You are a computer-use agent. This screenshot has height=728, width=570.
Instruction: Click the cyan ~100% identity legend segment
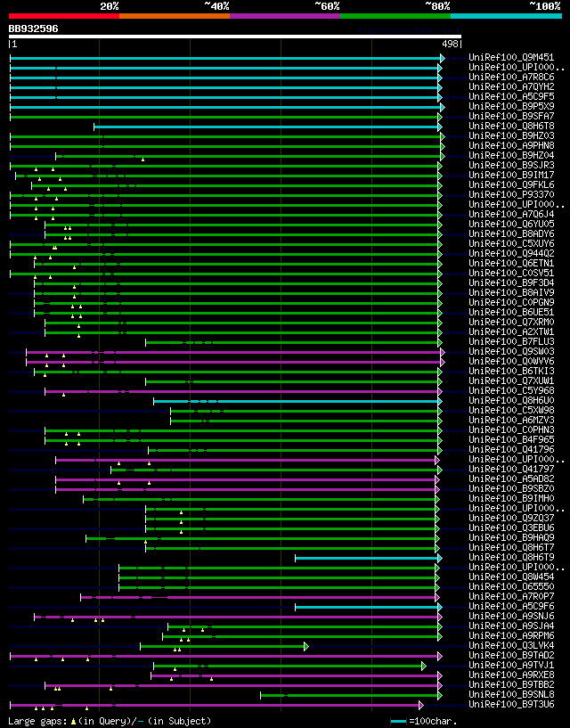coord(506,16)
